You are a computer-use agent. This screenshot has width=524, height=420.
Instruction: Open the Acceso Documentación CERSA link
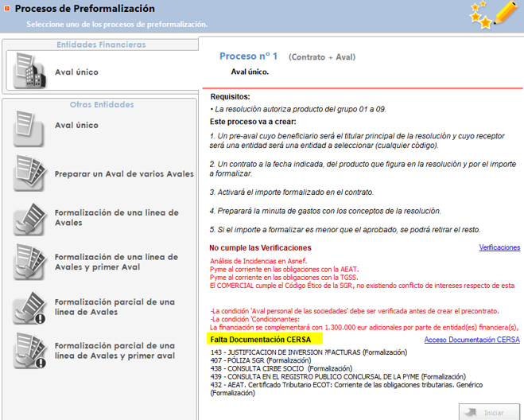[x=472, y=340]
